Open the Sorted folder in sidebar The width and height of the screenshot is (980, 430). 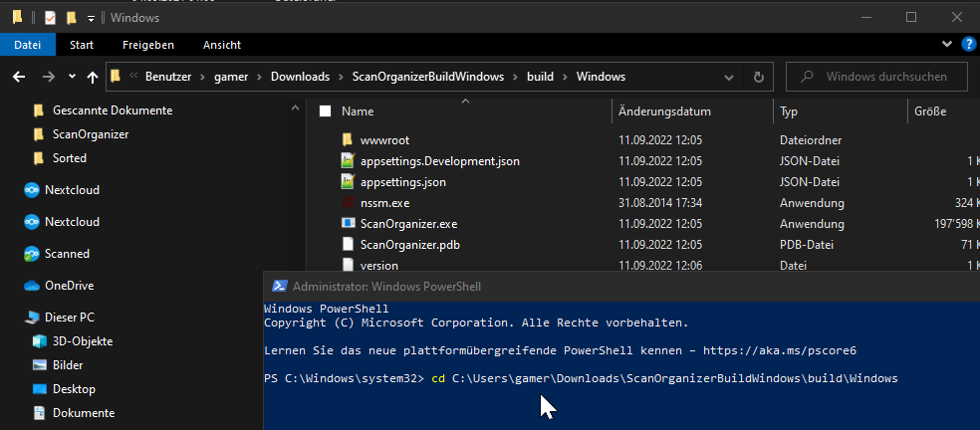(x=70, y=158)
